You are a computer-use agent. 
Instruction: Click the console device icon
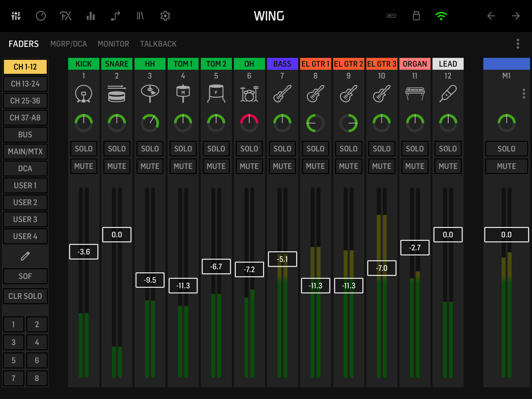(x=391, y=16)
